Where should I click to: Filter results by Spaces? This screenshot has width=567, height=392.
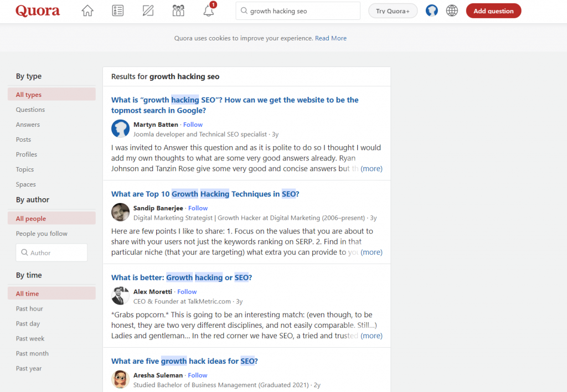coord(25,184)
